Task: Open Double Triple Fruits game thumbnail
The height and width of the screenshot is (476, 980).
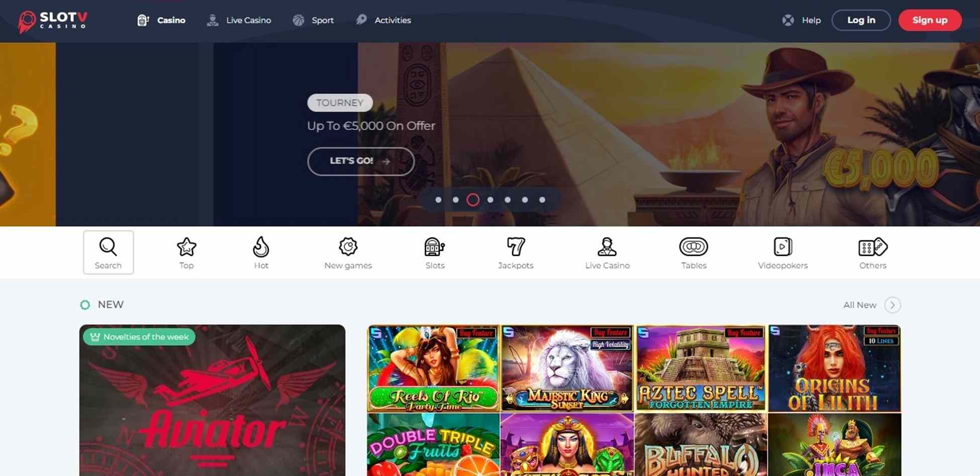Action: click(x=433, y=445)
